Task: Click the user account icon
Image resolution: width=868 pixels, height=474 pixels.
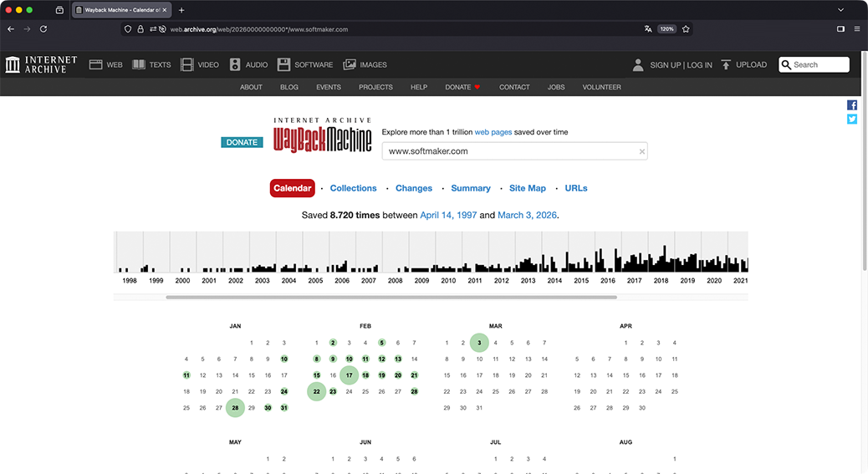Action: point(638,64)
